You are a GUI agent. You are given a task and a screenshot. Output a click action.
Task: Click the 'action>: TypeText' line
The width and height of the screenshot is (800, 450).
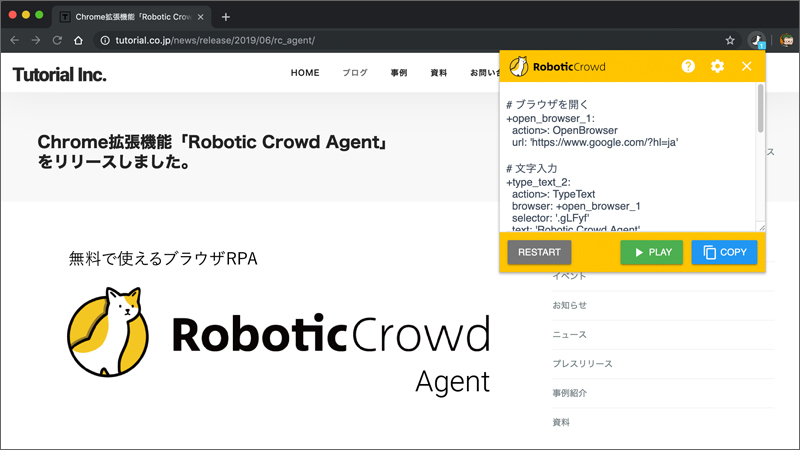pos(554,194)
